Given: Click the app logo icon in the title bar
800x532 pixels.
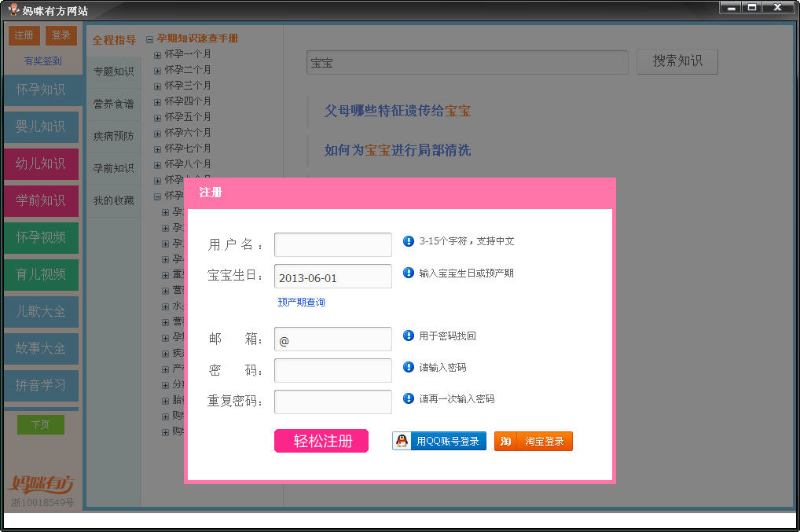Looking at the screenshot, I should pyautogui.click(x=13, y=10).
